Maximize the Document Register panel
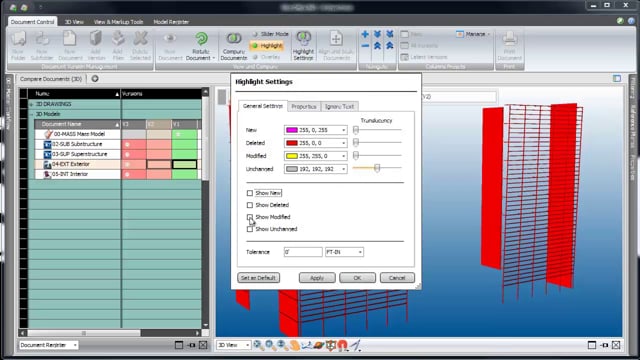Screen dimensions: 640x360 [179, 345]
